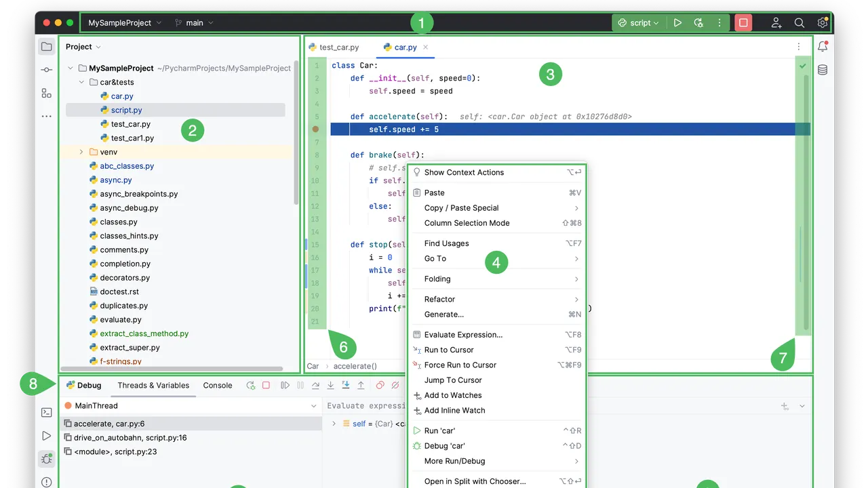The image size is (868, 488).
Task: Click the accelerate() breadcrumb
Action: 355,366
